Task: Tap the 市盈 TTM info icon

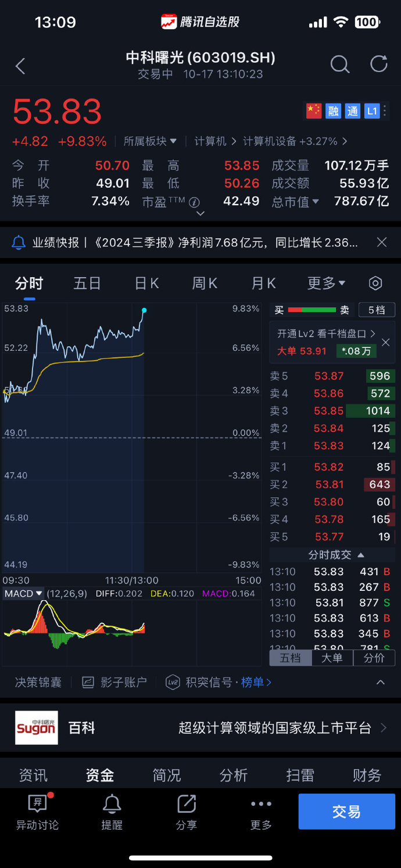Action: [x=195, y=202]
